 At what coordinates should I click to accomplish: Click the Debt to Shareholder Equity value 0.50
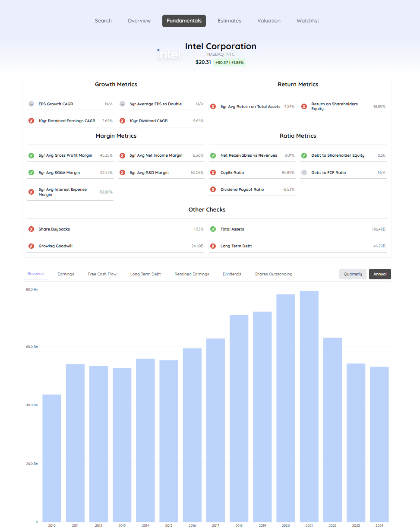point(382,155)
